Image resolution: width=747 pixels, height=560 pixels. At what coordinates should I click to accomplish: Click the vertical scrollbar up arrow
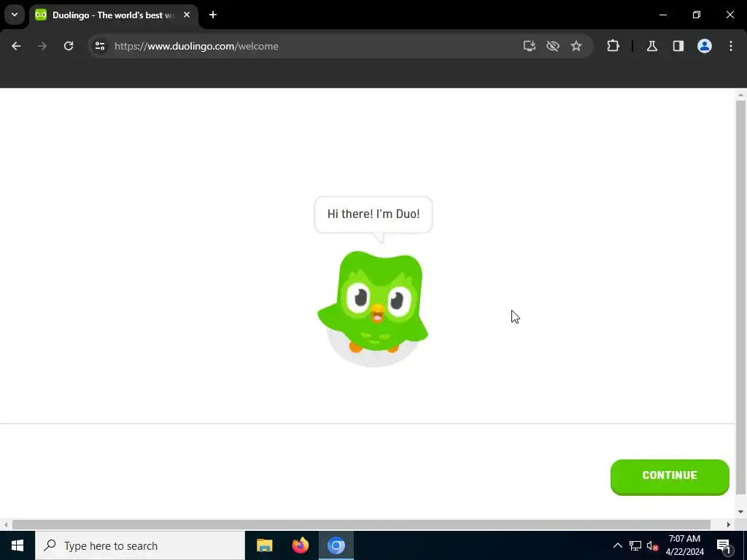tap(740, 95)
